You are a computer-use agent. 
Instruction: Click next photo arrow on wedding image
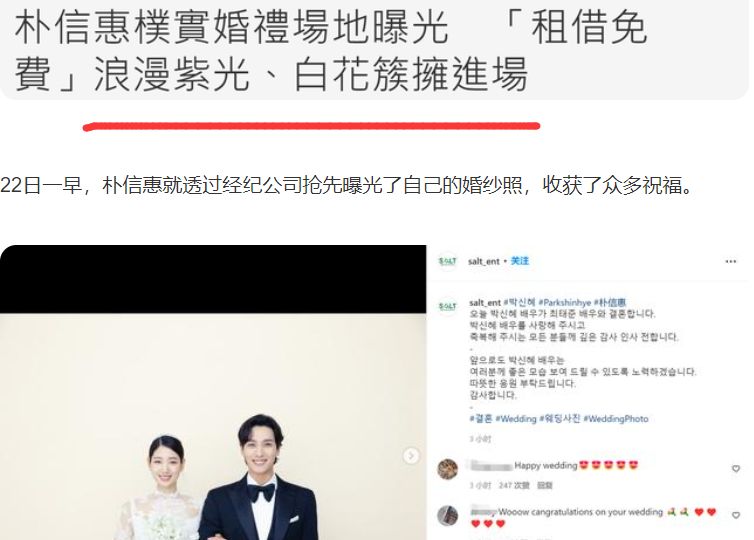[x=411, y=455]
